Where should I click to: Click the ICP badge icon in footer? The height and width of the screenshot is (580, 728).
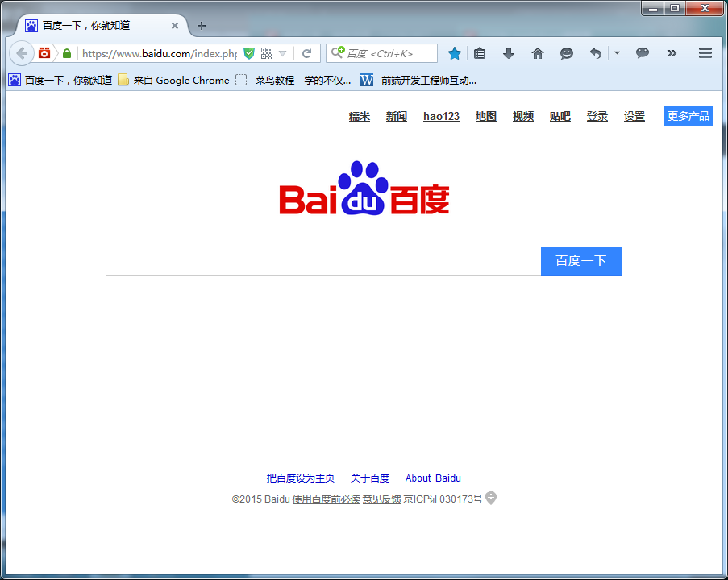point(491,499)
